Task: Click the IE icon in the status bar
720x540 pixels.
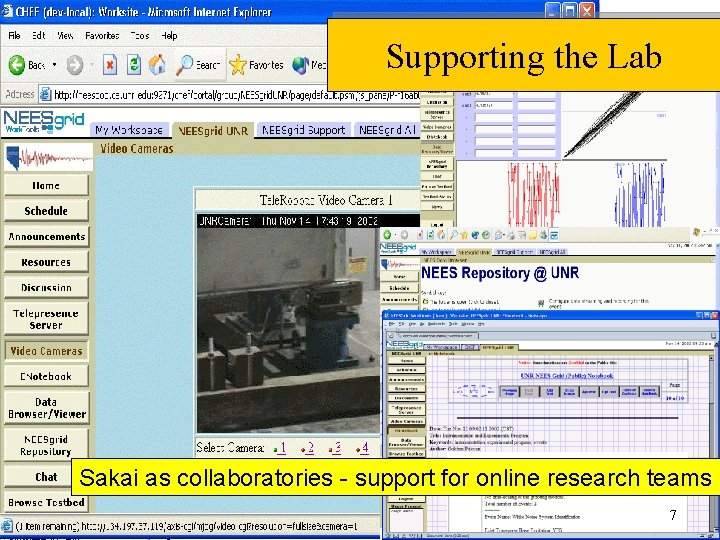Action: coord(6,526)
